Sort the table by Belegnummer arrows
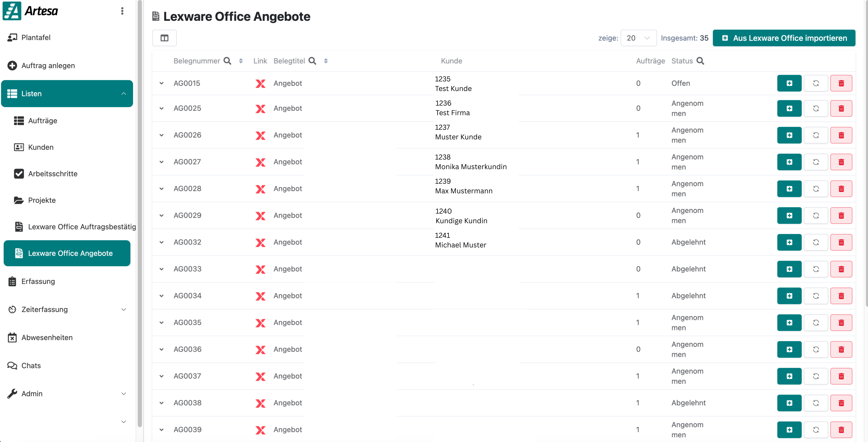The width and height of the screenshot is (868, 442). coord(241,61)
